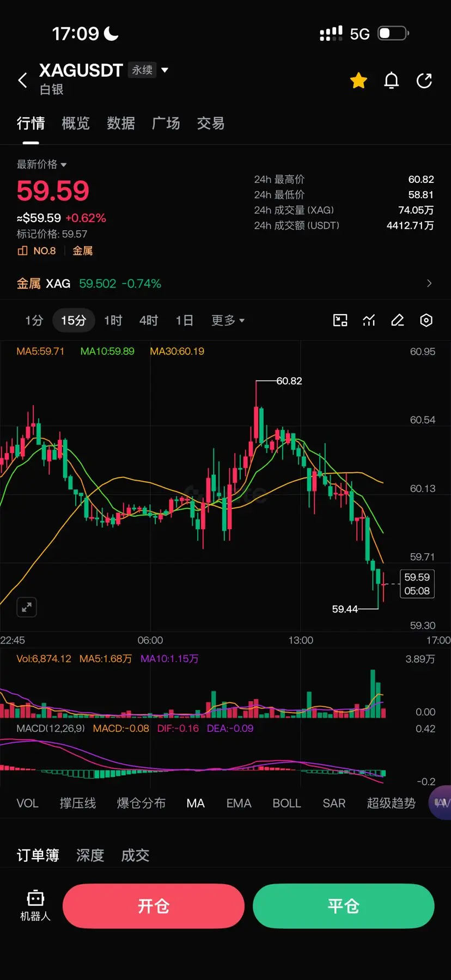Image resolution: width=451 pixels, height=980 pixels.
Task: Select the 15分 timeframe
Action: click(74, 320)
